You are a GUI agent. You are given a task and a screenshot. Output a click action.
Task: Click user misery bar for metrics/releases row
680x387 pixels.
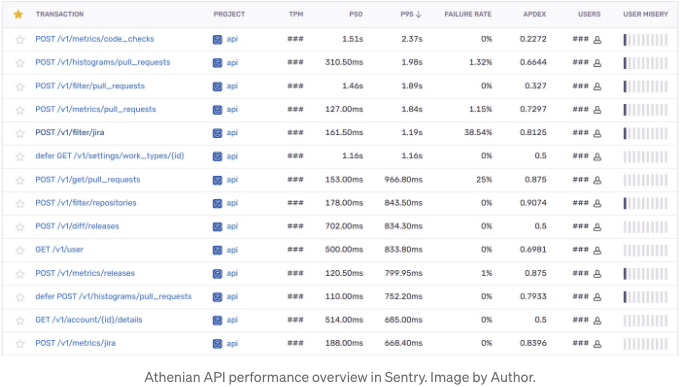tap(645, 274)
